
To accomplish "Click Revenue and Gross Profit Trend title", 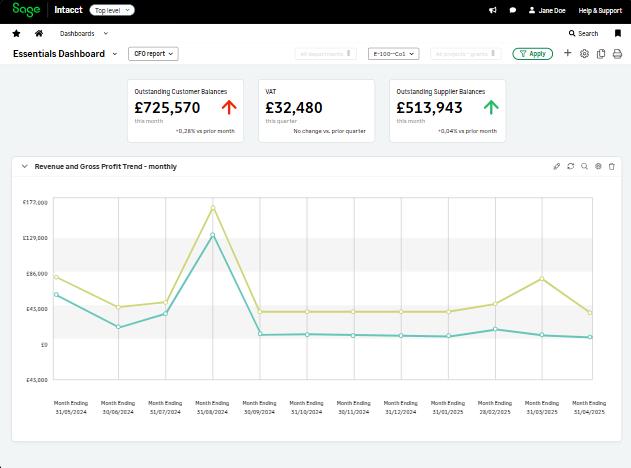I will [105, 167].
